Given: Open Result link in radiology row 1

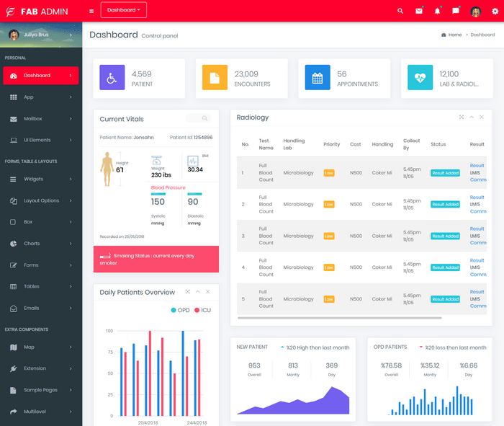Looking at the screenshot, I should [477, 165].
